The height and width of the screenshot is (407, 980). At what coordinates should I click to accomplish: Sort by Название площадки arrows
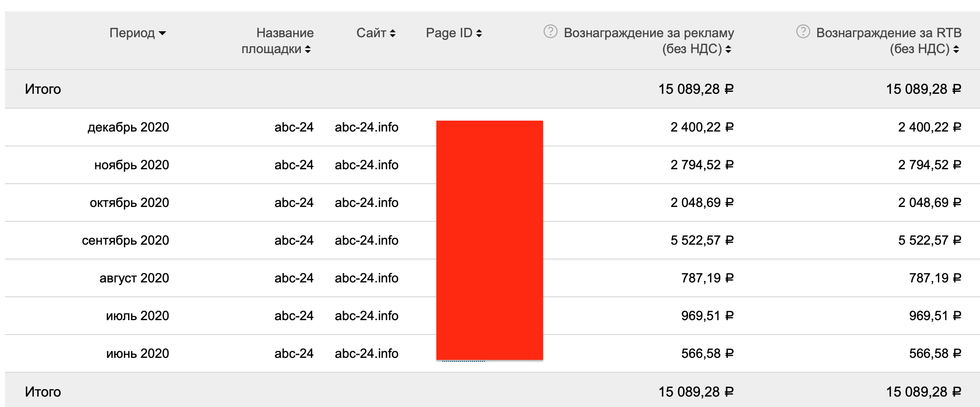(x=308, y=49)
